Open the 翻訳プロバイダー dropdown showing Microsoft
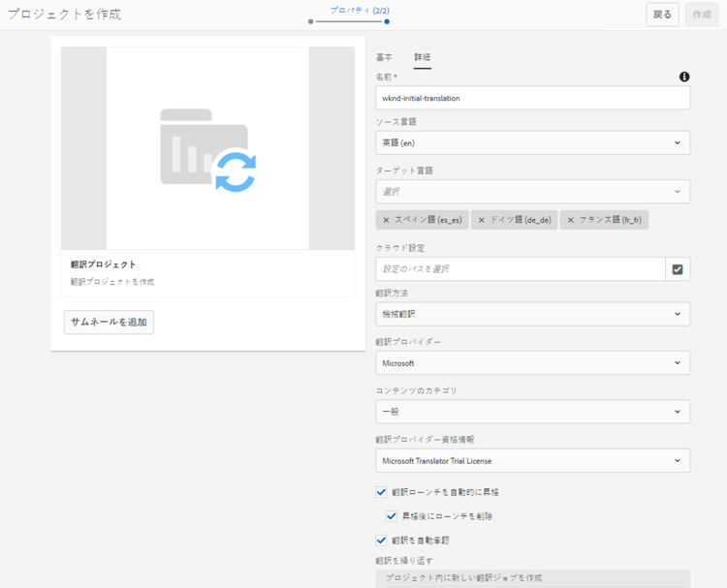 point(533,363)
